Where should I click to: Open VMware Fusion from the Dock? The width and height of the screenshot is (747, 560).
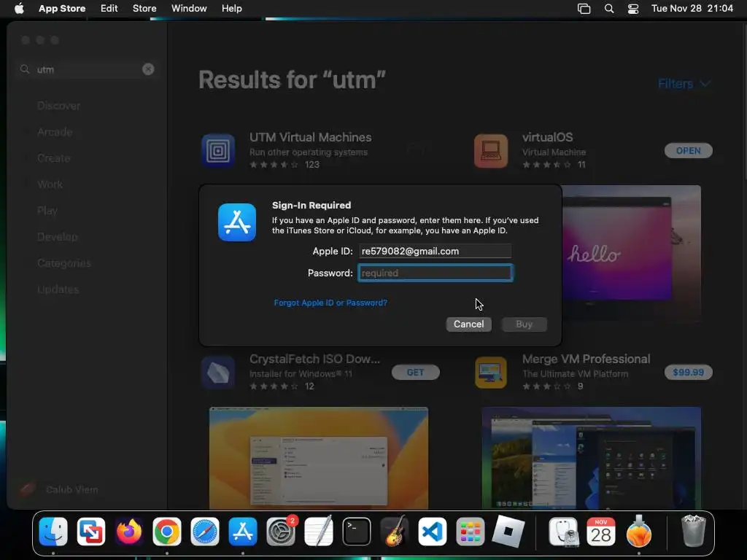(91, 532)
